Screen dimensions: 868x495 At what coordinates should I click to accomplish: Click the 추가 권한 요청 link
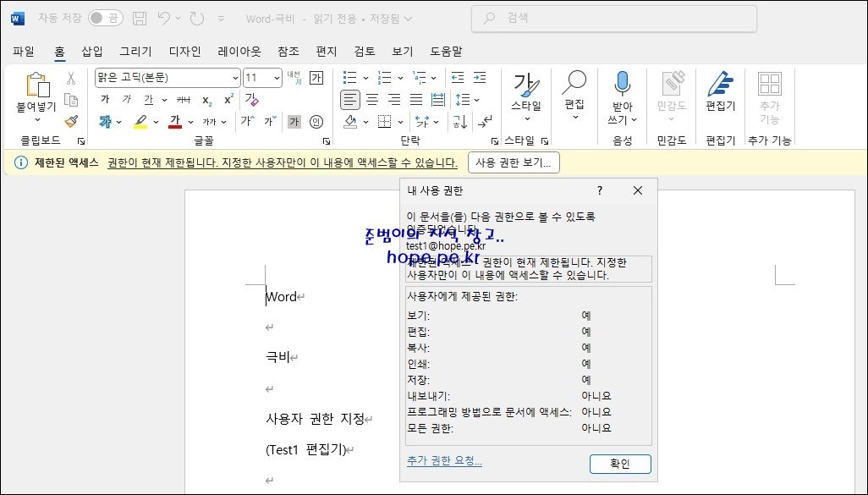pos(444,460)
